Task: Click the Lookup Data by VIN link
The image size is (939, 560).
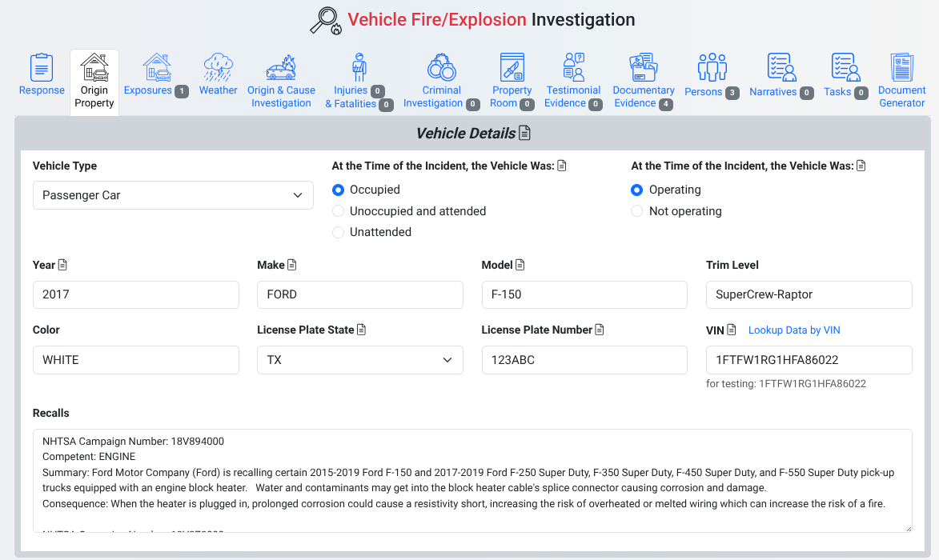Action: click(793, 330)
